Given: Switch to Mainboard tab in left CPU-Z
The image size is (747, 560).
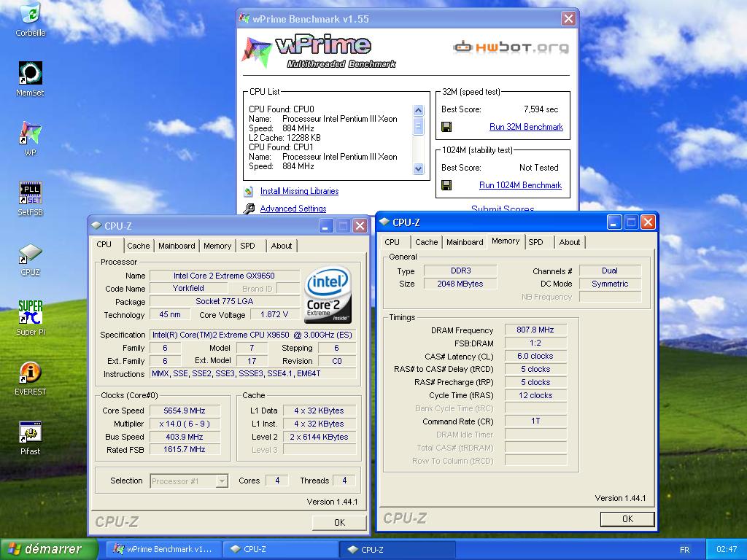Looking at the screenshot, I should coord(177,246).
